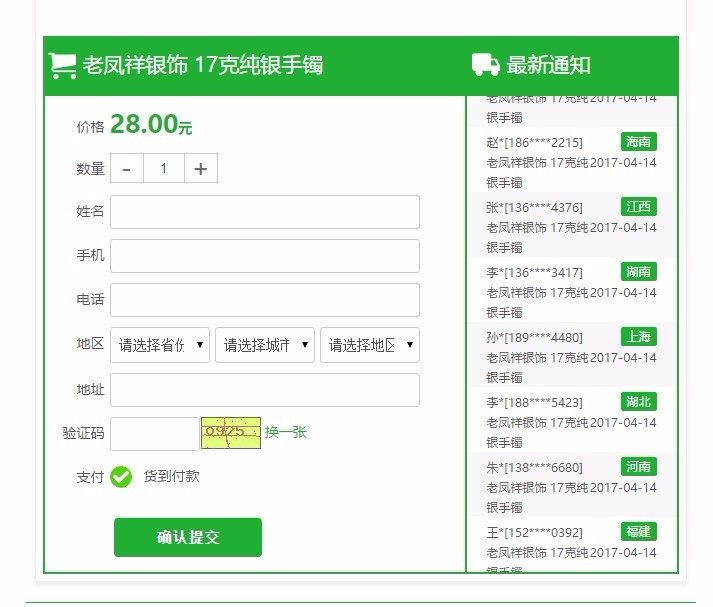Click the 上海 region tag

tap(639, 337)
